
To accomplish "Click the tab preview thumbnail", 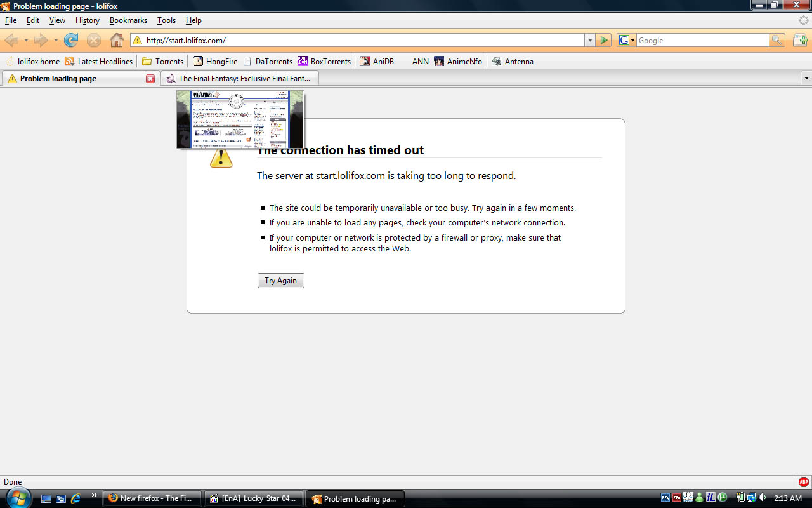I will (x=240, y=119).
